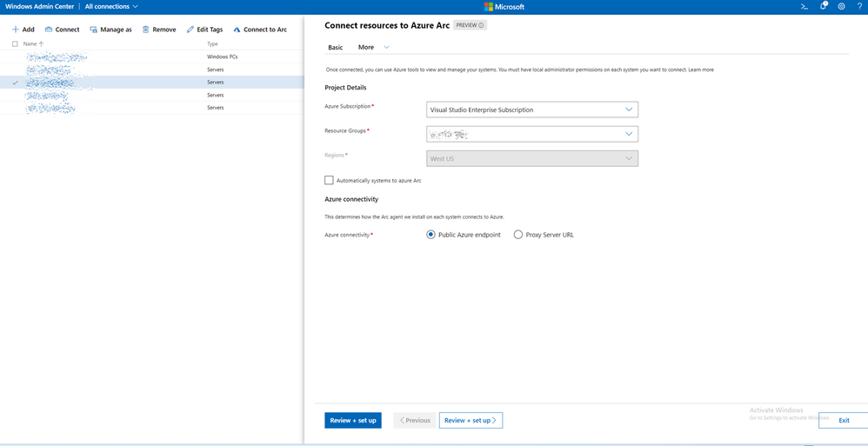This screenshot has width=868, height=446.
Task: Deselect the checked Servers row checkmark
Action: coord(15,83)
